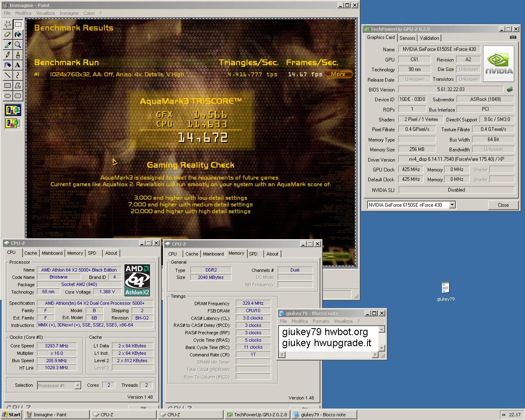Screen dimensions: 525x420
Task: Pick the Color Picker eyedropper tool
Action: point(8,45)
